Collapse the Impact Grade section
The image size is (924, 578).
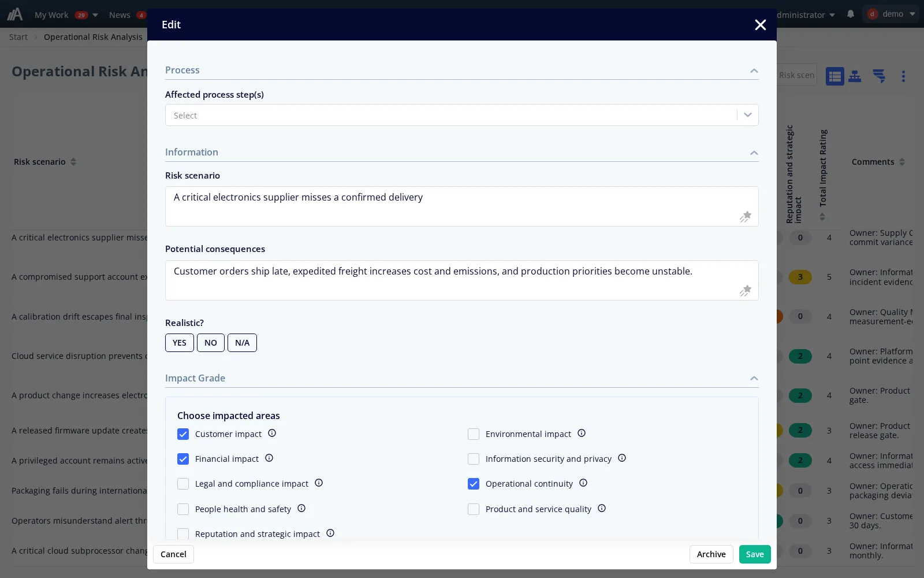[x=754, y=379]
